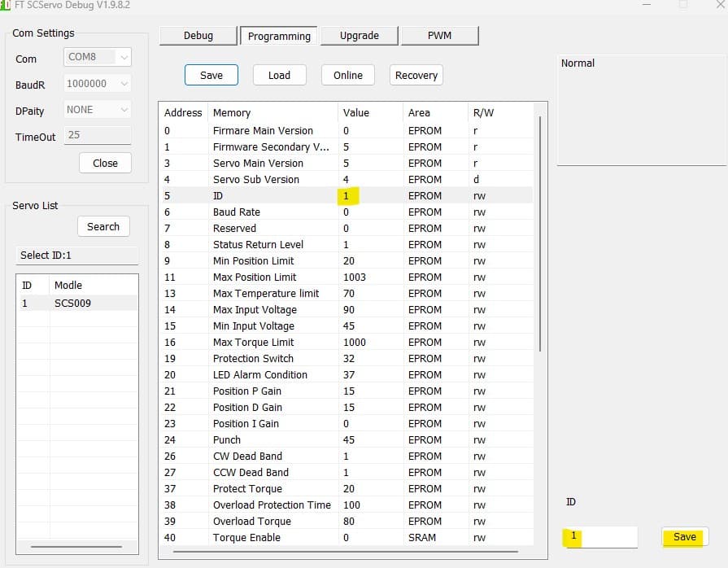The height and width of the screenshot is (568, 728).
Task: Click the Position P Gain row
Action: coord(347,391)
